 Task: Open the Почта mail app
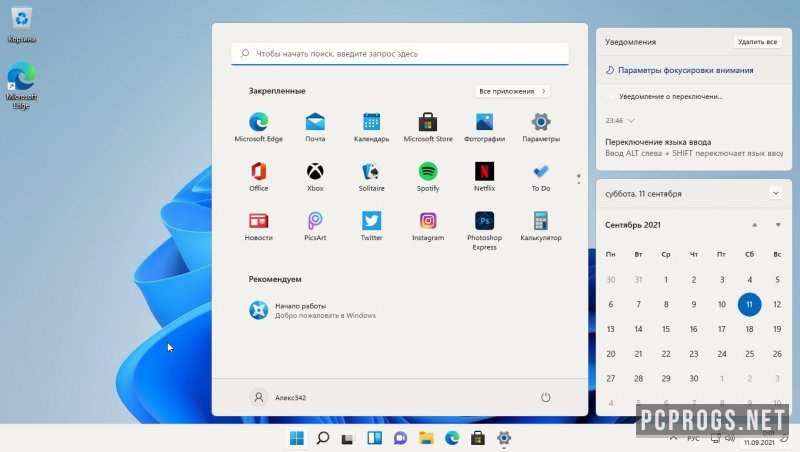pyautogui.click(x=315, y=127)
